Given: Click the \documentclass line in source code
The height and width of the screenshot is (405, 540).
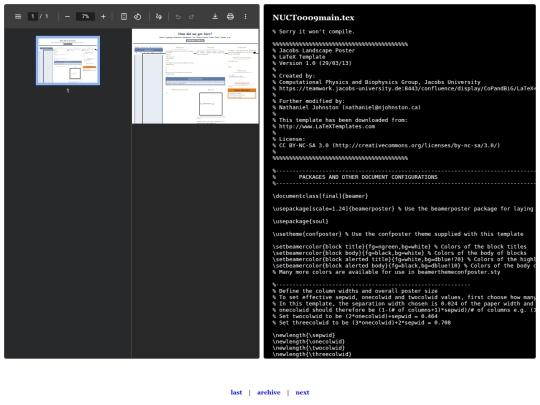Looking at the screenshot, I should (320, 196).
